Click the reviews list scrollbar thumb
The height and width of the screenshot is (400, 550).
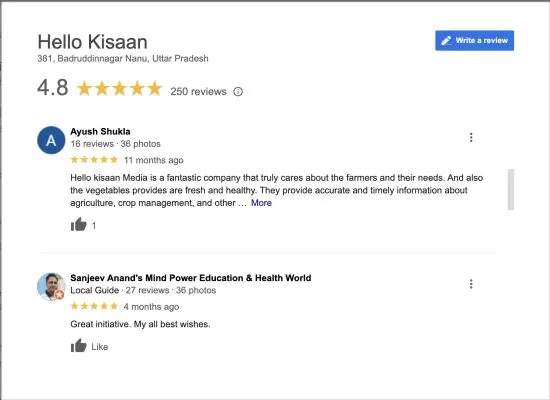point(511,189)
